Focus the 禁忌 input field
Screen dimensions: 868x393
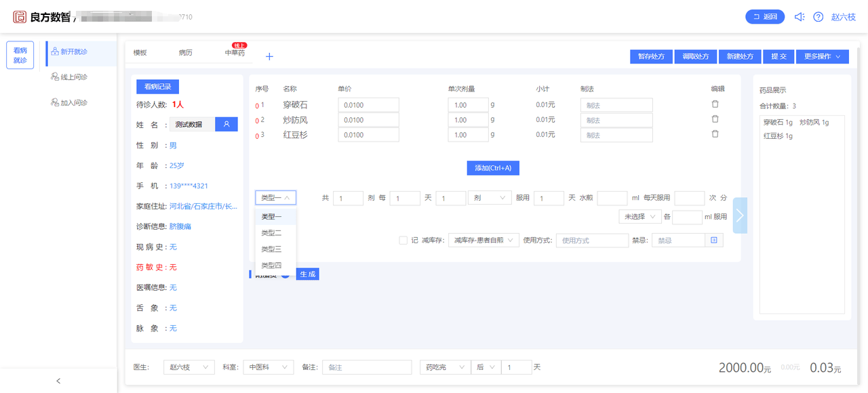pyautogui.click(x=678, y=240)
